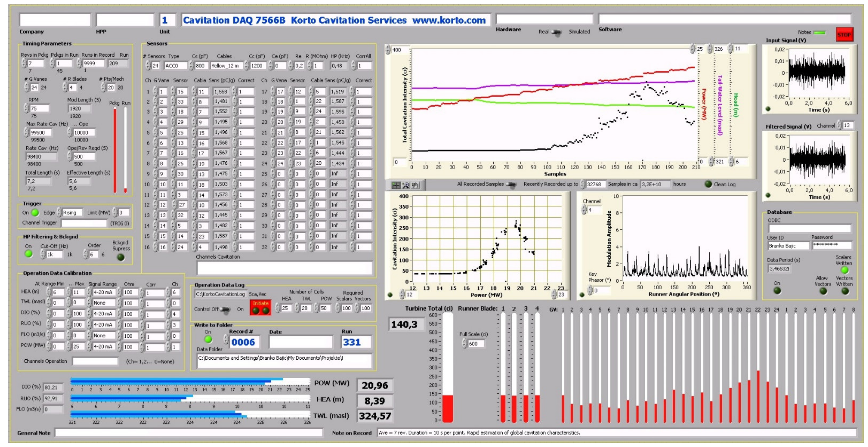Click the green Notes indicator

pos(819,33)
